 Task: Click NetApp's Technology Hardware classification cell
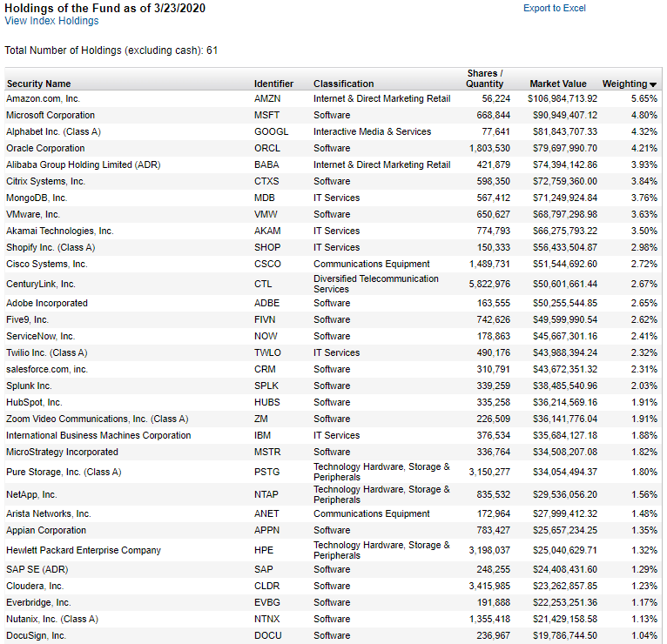point(381,495)
